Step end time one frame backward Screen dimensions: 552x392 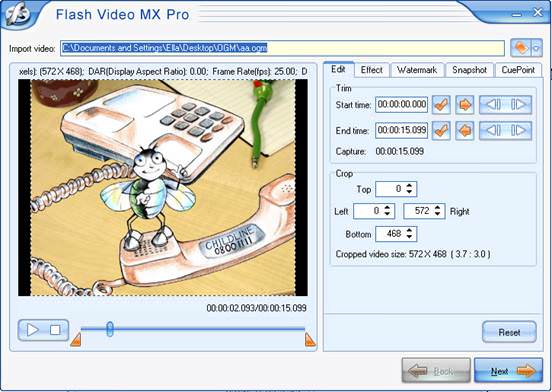[x=493, y=131]
